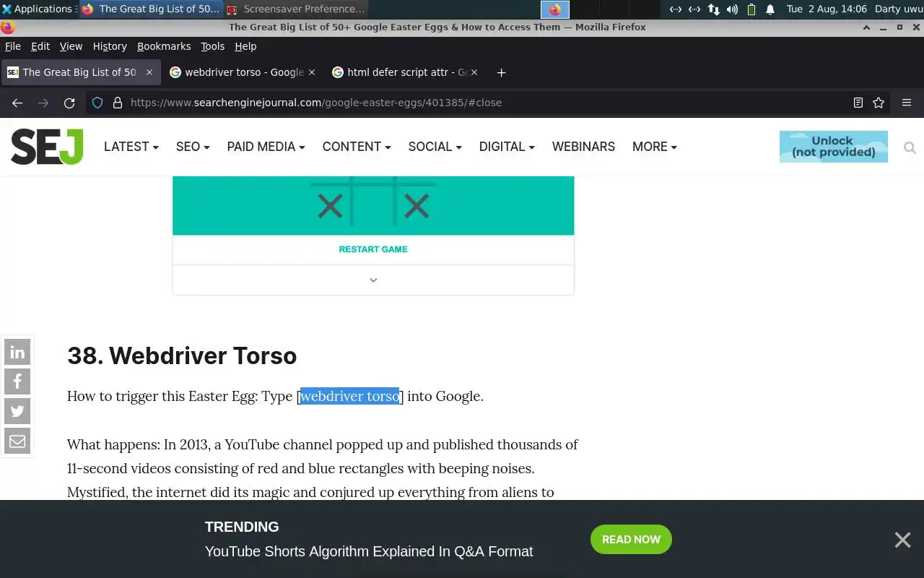Share article on Facebook
The height and width of the screenshot is (578, 924).
click(17, 382)
